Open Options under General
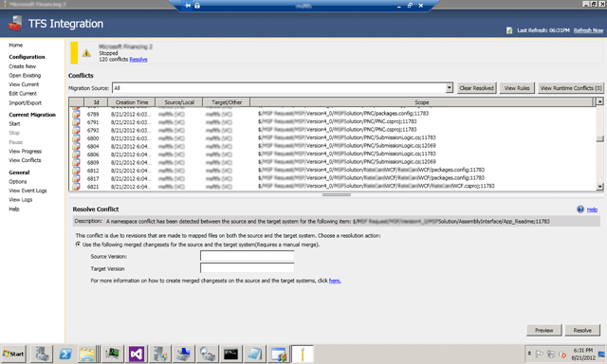This screenshot has height=364, width=607. click(x=18, y=181)
